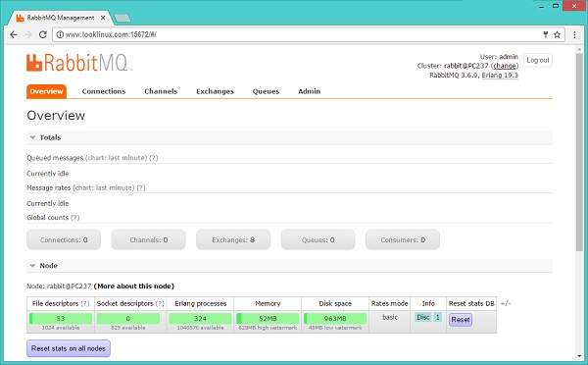Click the scrollbar down arrow

580,356
